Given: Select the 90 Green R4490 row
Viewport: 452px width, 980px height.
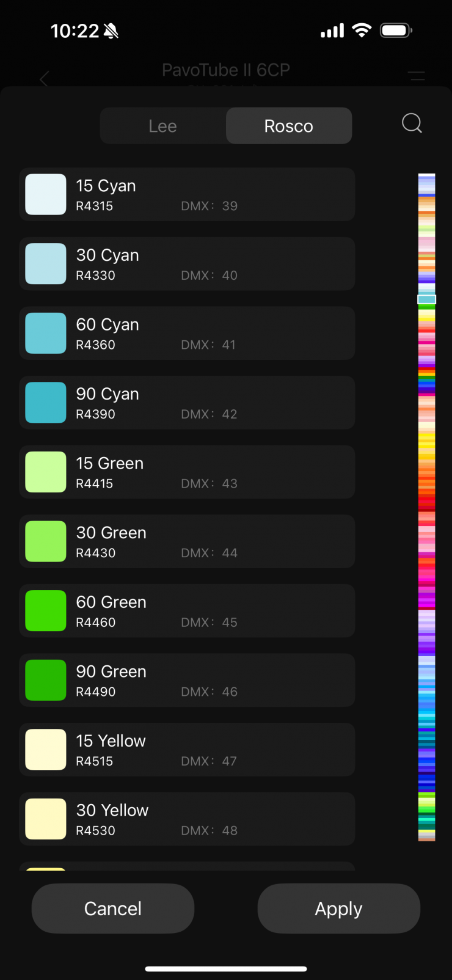Looking at the screenshot, I should pyautogui.click(x=187, y=680).
